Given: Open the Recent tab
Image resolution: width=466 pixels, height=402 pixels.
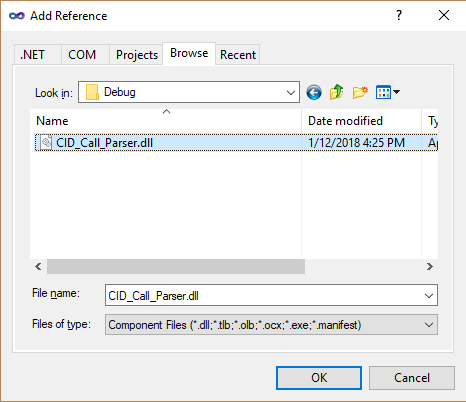Looking at the screenshot, I should pyautogui.click(x=238, y=55).
